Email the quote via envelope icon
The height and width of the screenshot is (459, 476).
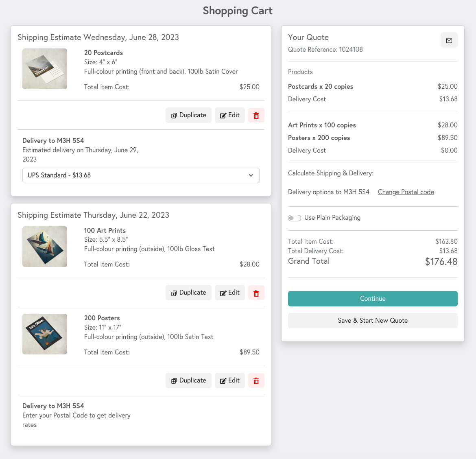click(x=449, y=40)
